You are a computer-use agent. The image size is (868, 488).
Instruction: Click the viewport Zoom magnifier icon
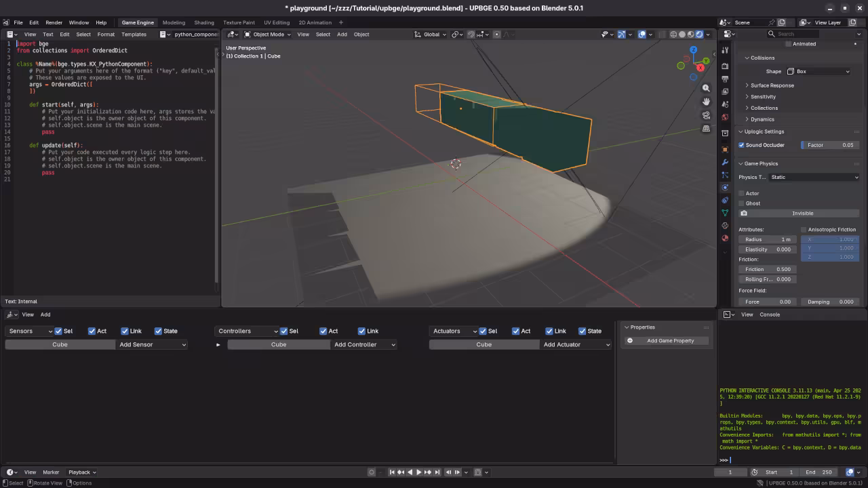[x=706, y=87]
